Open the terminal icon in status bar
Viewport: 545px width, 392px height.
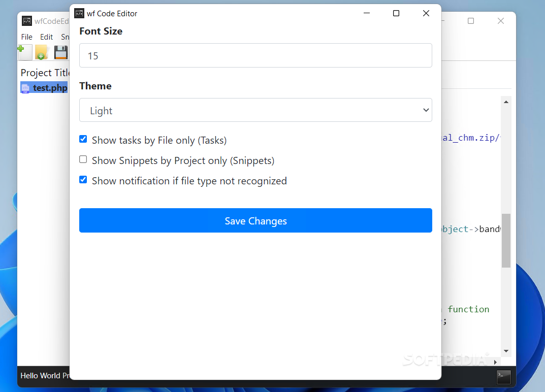click(504, 377)
